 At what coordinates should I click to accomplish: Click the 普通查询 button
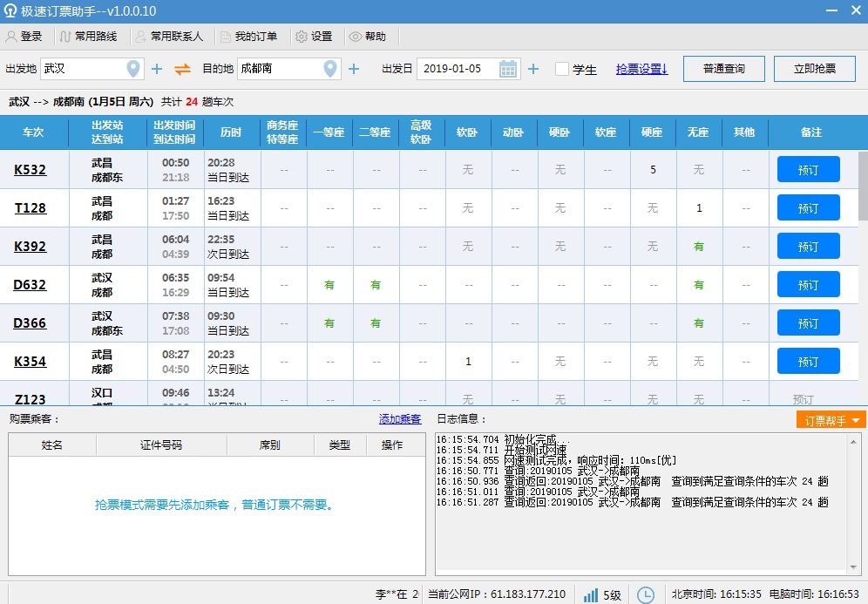[724, 69]
